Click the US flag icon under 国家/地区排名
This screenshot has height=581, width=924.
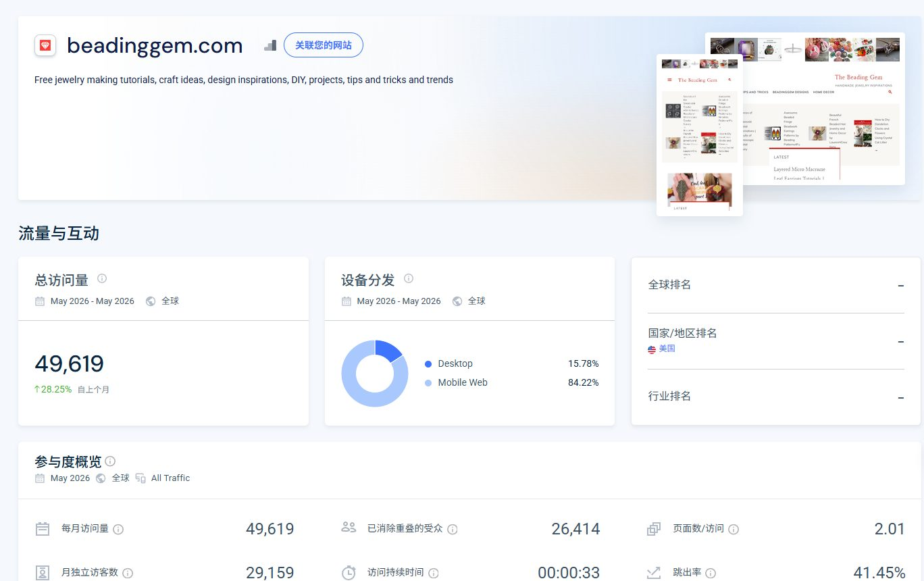(x=652, y=349)
